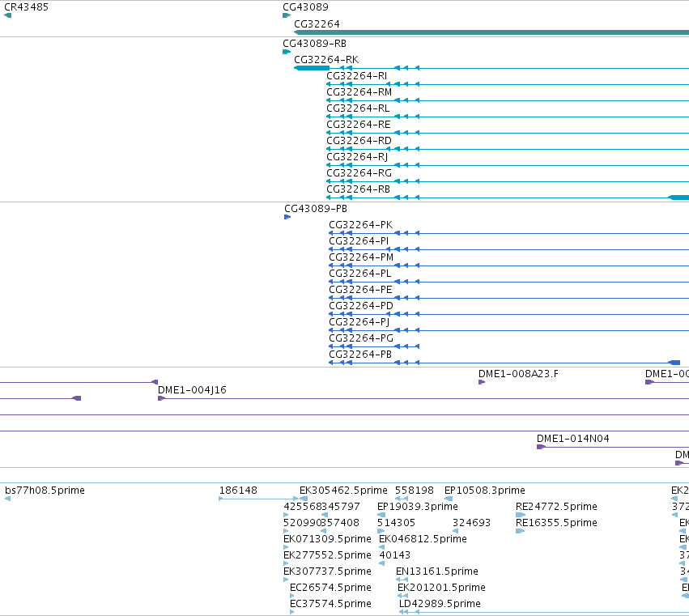Image resolution: width=689 pixels, height=616 pixels.
Task: Select EST EC26574.5prime
Action: (x=330, y=588)
